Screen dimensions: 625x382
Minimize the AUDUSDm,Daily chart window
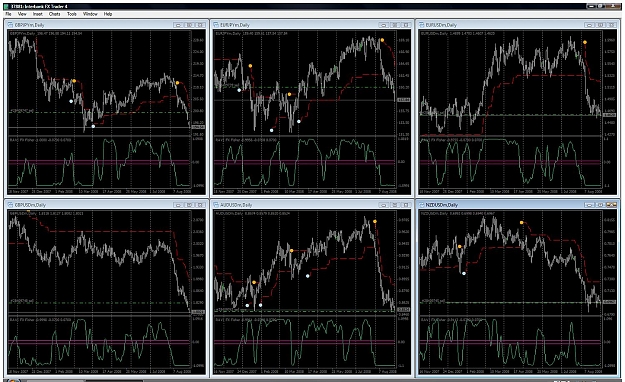pos(383,205)
